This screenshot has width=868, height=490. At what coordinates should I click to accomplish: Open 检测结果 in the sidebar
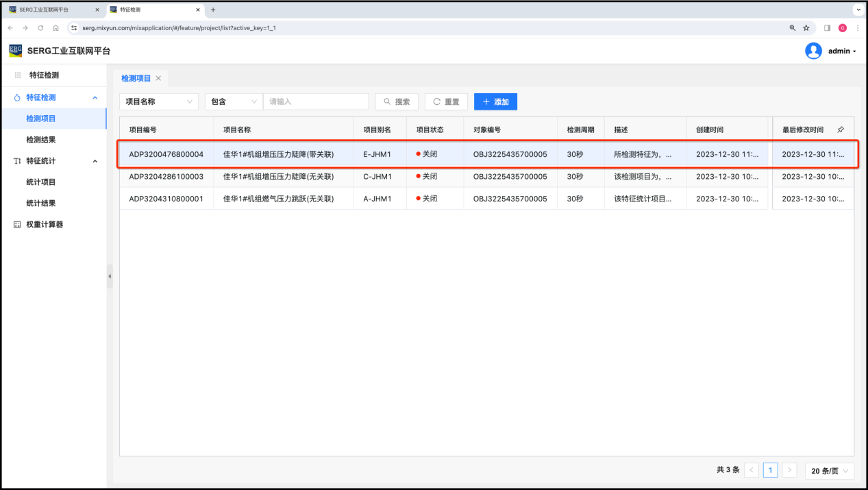41,140
